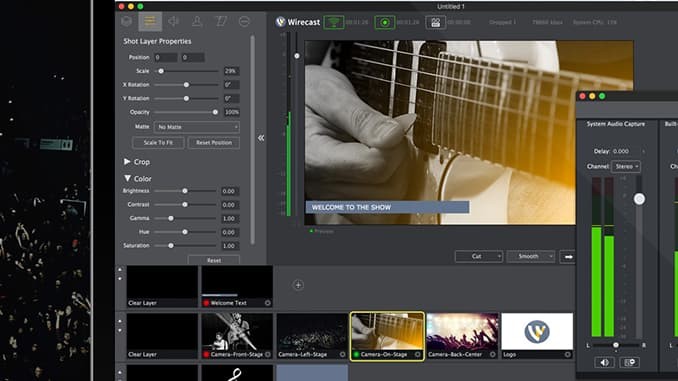Click the Gamma value field showing 1.00
The height and width of the screenshot is (381, 678).
coord(229,218)
